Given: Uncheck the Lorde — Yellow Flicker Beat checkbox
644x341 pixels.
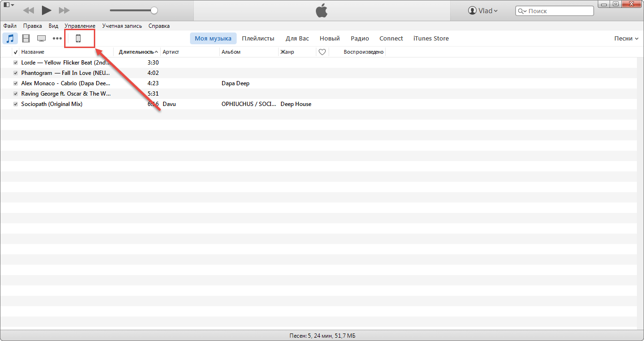Looking at the screenshot, I should click(16, 63).
